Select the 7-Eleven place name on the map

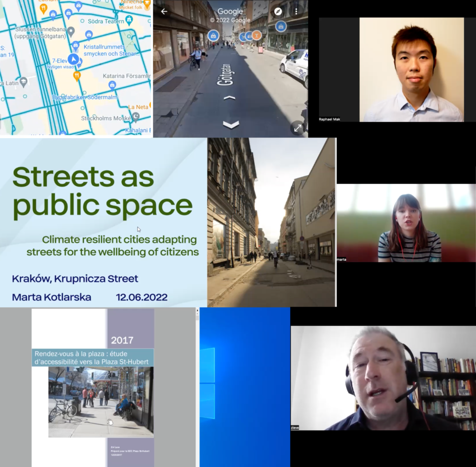pyautogui.click(x=60, y=60)
